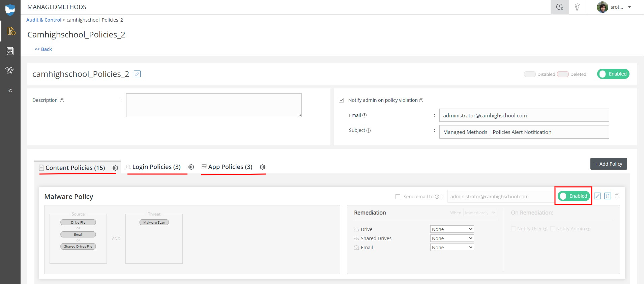Copy the Malware Policy using the duplicate icon
The width and height of the screenshot is (644, 284).
(x=617, y=196)
